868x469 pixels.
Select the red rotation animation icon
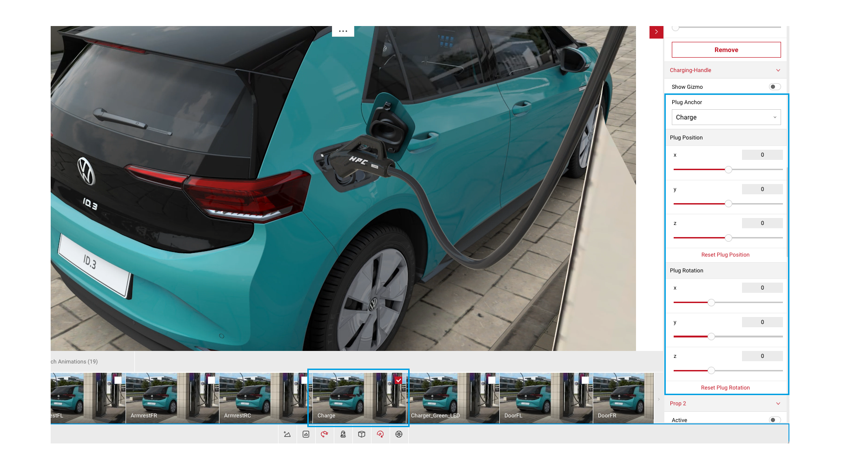(x=380, y=434)
